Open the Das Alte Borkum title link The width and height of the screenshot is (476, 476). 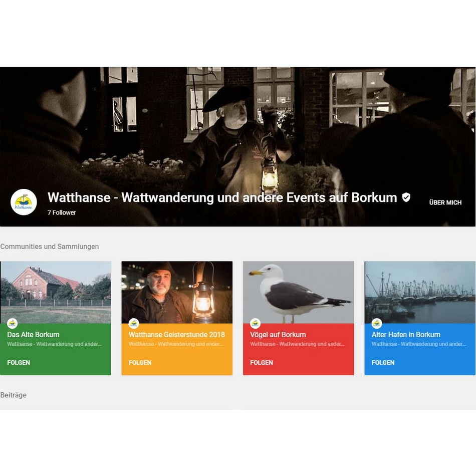[33, 334]
